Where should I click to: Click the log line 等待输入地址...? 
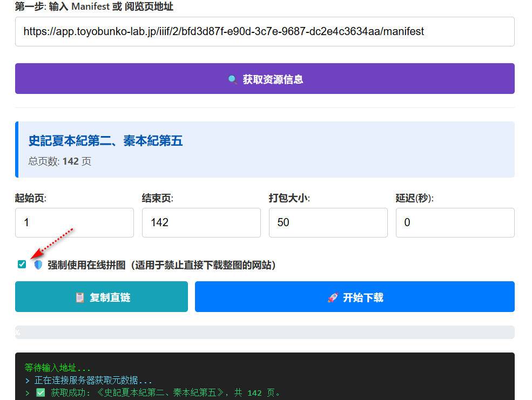57,368
